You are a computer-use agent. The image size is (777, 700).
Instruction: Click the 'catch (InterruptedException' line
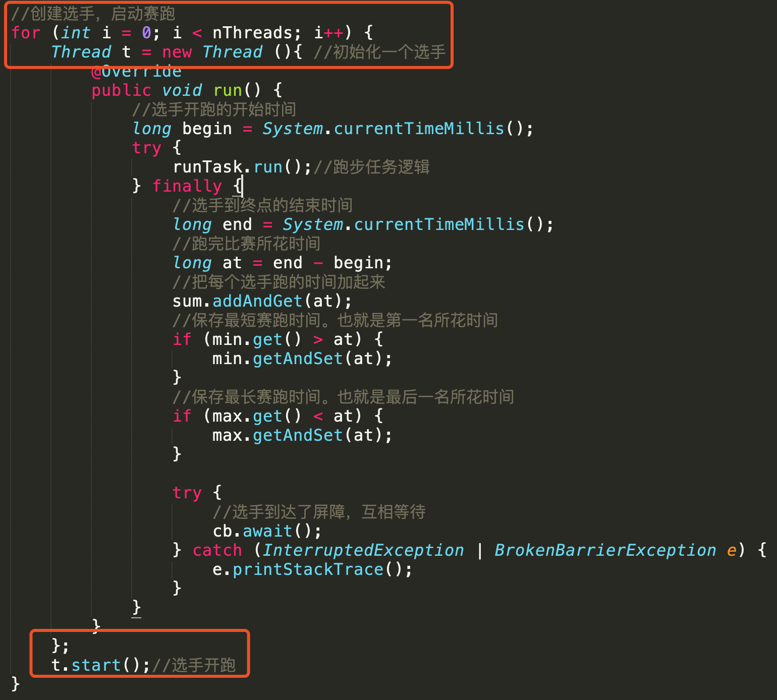[469, 550]
